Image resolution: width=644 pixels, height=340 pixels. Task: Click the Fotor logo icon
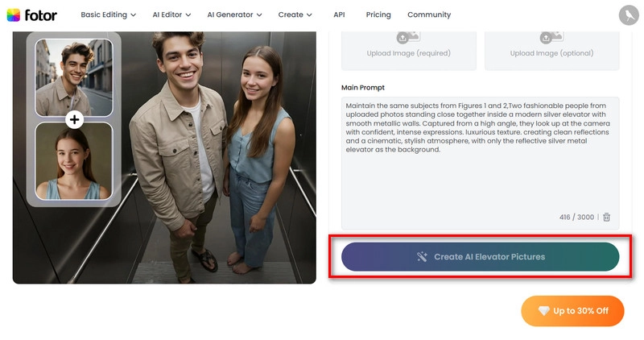point(13,15)
